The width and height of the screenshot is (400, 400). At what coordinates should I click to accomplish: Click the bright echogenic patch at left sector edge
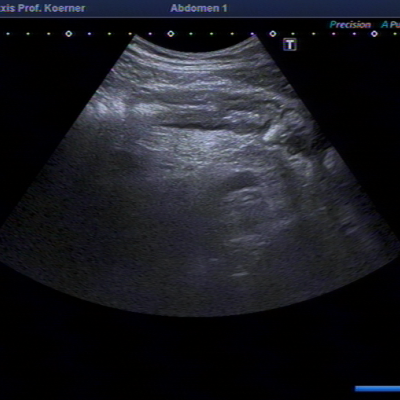[x=107, y=107]
